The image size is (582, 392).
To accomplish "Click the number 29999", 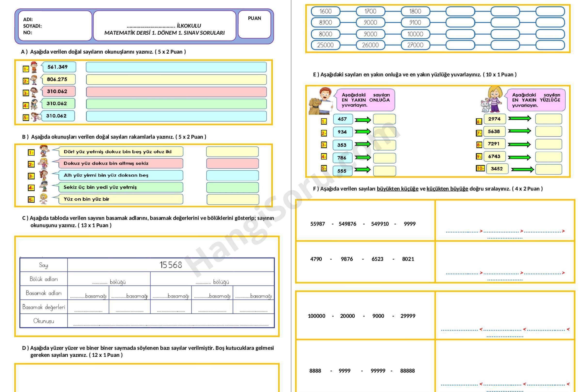I will (x=408, y=316).
